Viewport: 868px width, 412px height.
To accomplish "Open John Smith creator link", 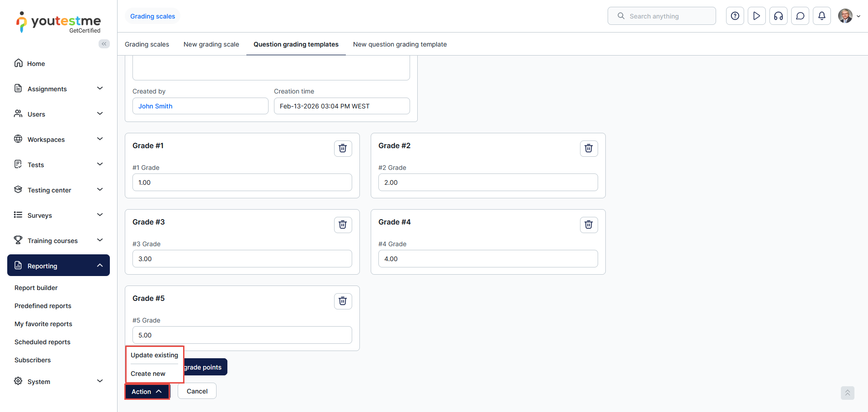I will click(155, 106).
